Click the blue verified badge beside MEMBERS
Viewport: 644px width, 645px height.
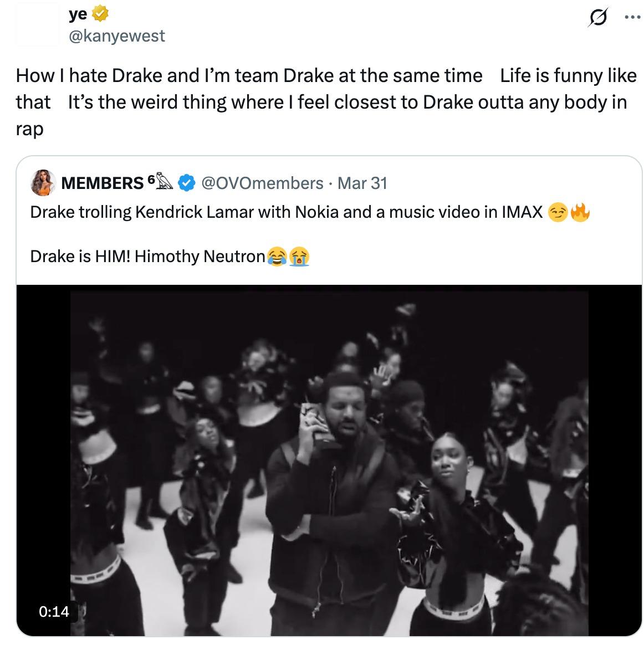tap(187, 183)
